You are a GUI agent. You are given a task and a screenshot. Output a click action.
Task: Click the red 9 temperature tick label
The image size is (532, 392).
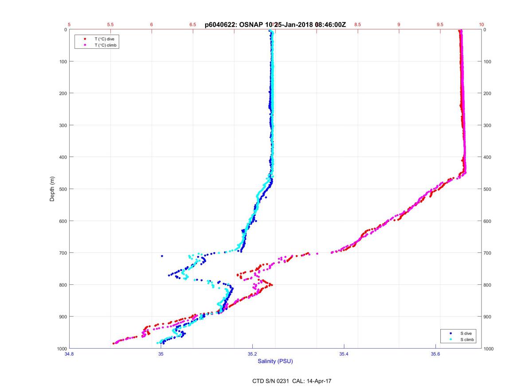(399, 25)
